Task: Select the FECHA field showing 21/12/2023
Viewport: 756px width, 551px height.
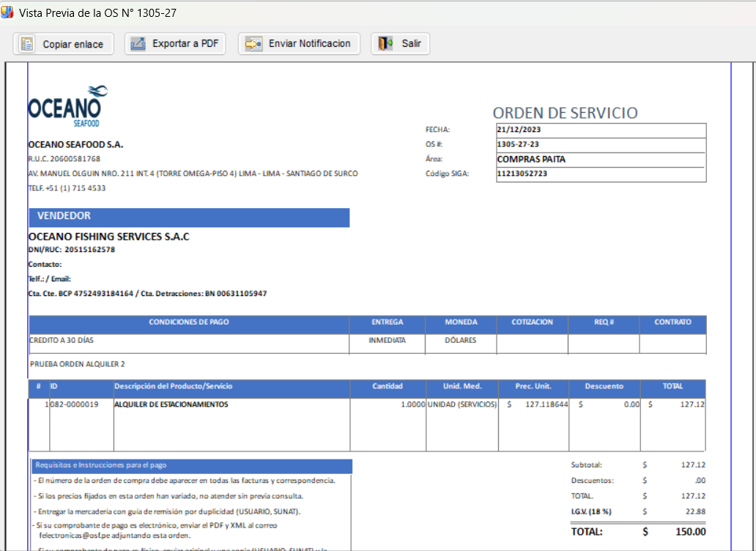Action: coord(600,130)
